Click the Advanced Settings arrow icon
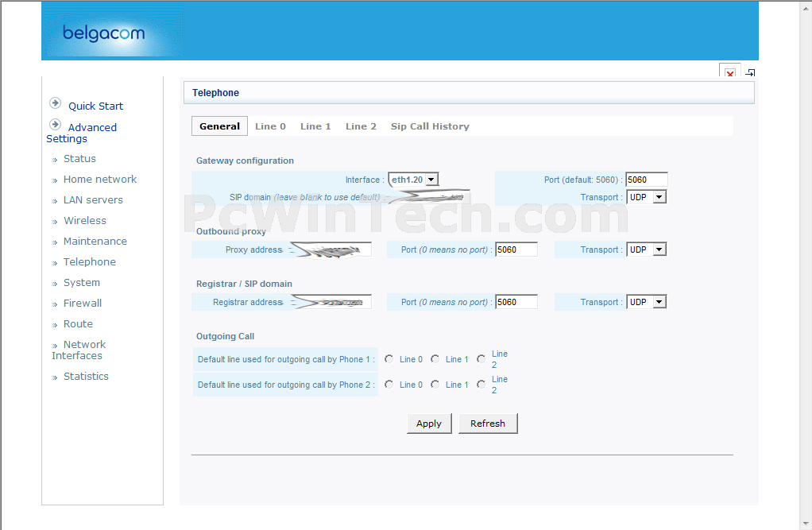The width and height of the screenshot is (812, 530). [x=56, y=124]
